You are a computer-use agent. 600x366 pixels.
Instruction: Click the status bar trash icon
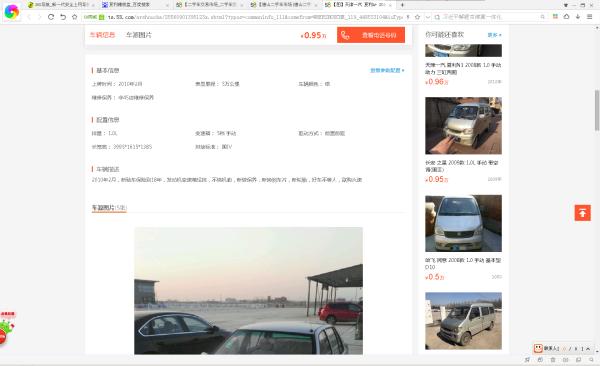[553, 360]
